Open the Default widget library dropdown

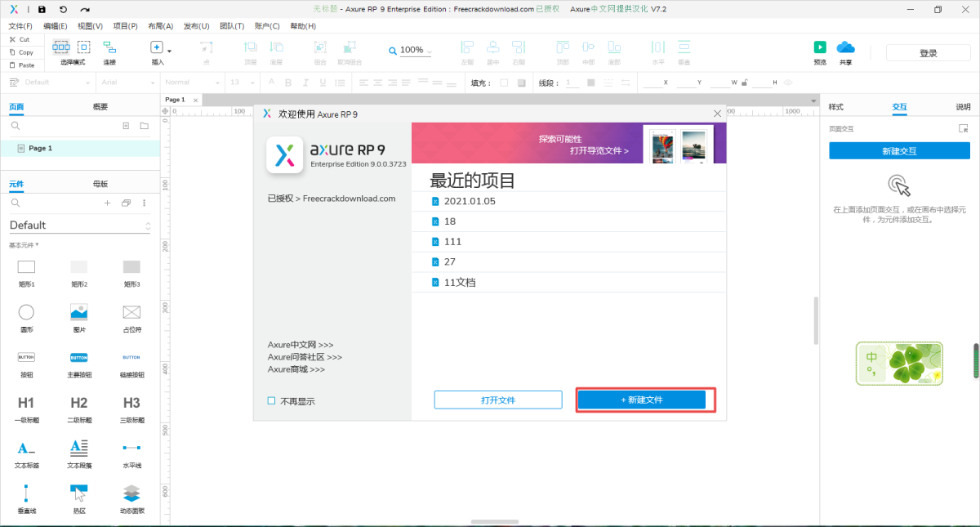click(79, 226)
